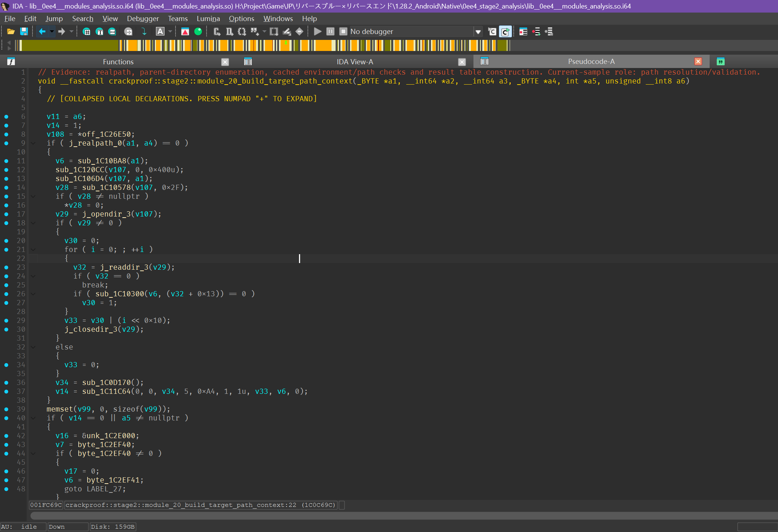Open the Windows menu

(x=278, y=18)
